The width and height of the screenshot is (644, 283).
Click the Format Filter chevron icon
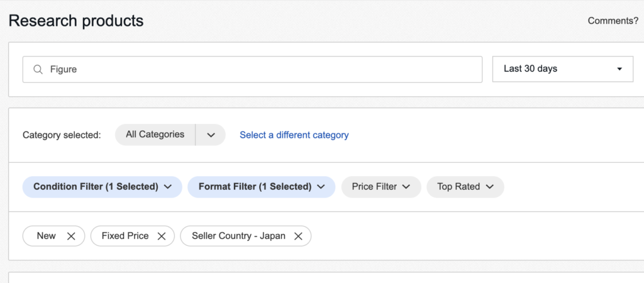[321, 187]
